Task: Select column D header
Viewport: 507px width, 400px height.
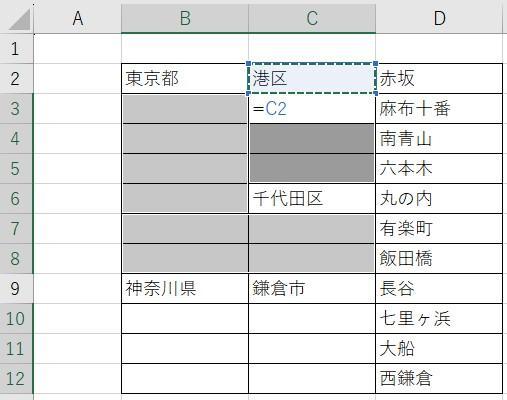Action: tap(439, 18)
